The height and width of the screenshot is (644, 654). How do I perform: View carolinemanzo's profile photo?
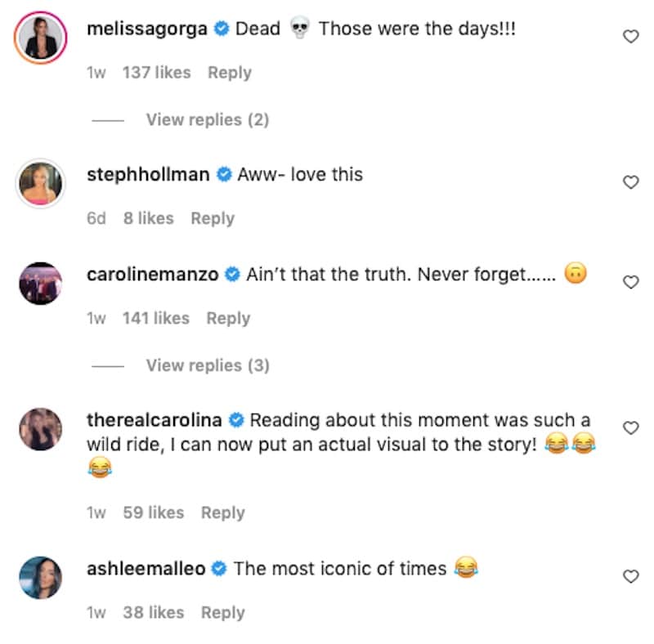pos(40,283)
